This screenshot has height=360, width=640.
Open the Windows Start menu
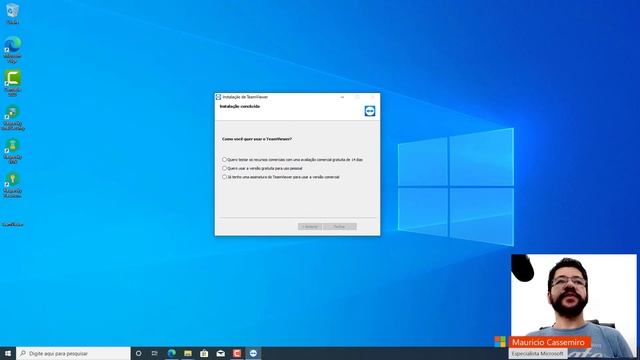[x=8, y=353]
